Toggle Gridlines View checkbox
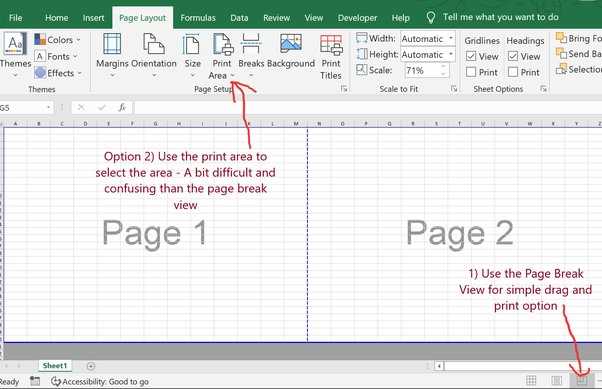This screenshot has width=602, height=389. 471,56
